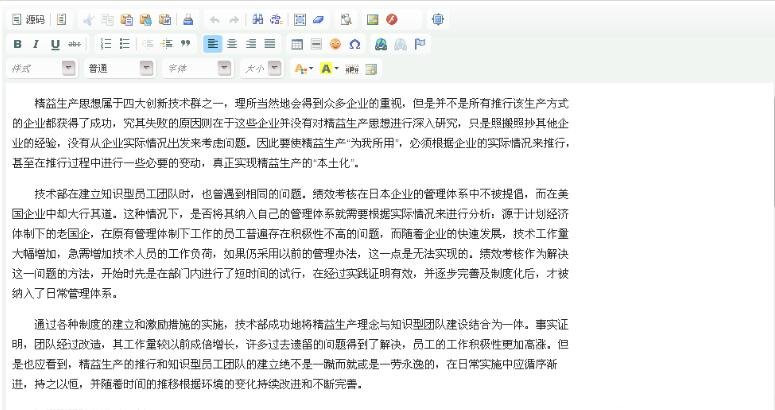This screenshot has height=410, width=775.
Task: Open the 字体 font dropdown
Action: (x=225, y=68)
